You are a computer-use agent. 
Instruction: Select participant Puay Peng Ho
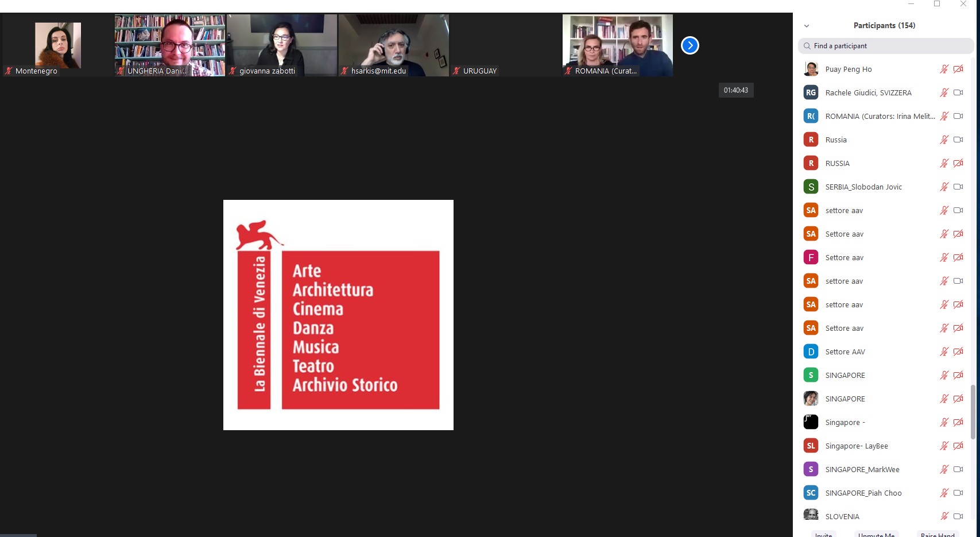pos(884,69)
